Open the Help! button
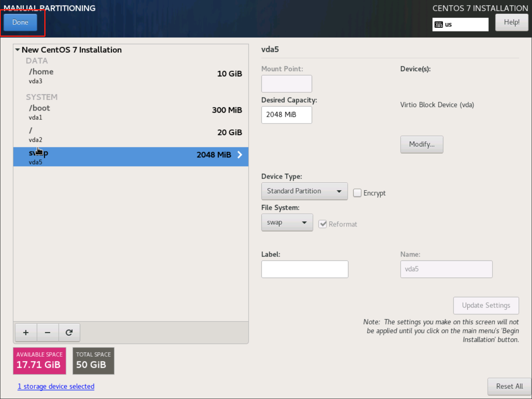Screen dimensions: 532x399 click(x=511, y=22)
